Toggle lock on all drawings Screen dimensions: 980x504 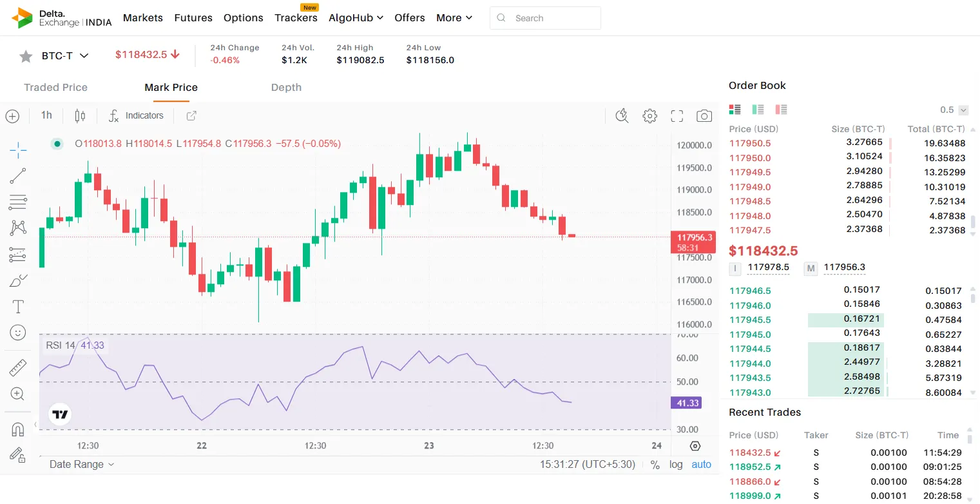point(17,455)
